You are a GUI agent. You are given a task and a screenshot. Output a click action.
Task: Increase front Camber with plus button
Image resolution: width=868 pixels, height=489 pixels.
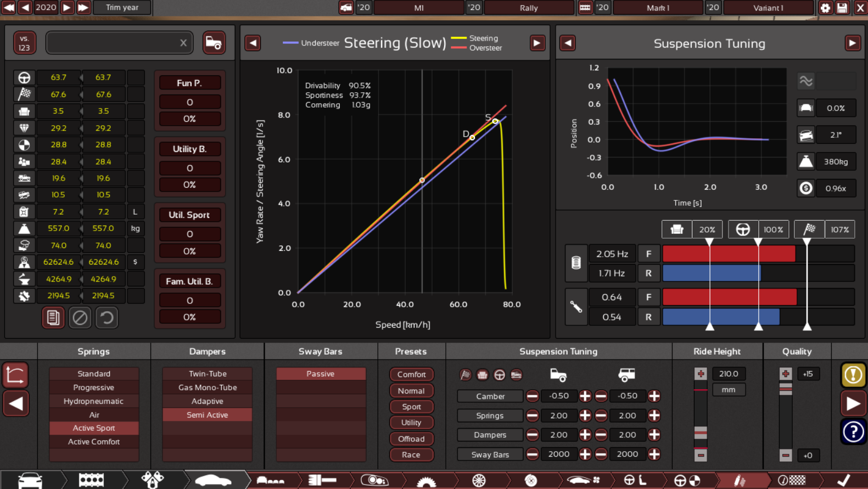585,396
